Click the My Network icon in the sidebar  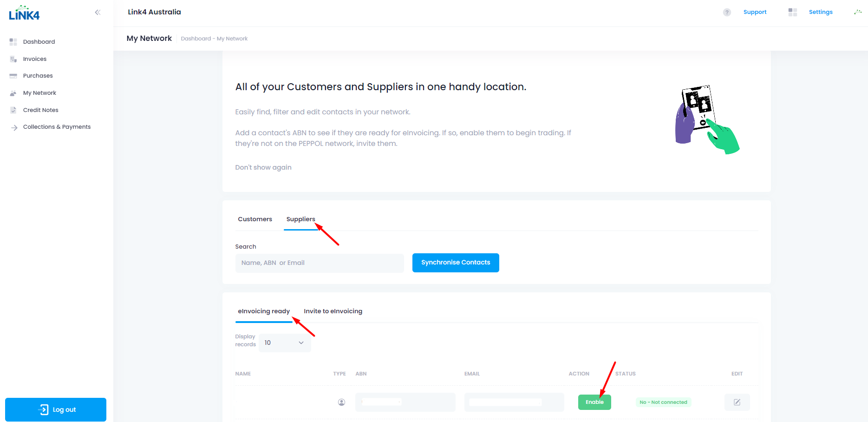click(x=13, y=93)
